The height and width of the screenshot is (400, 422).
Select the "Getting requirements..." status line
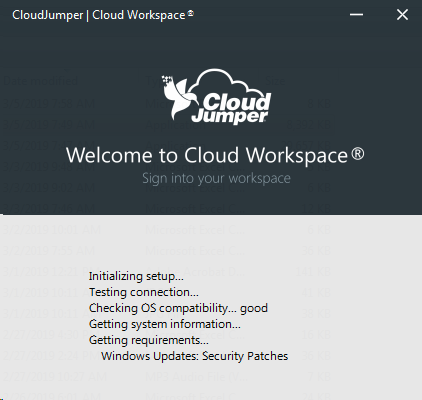(x=149, y=340)
